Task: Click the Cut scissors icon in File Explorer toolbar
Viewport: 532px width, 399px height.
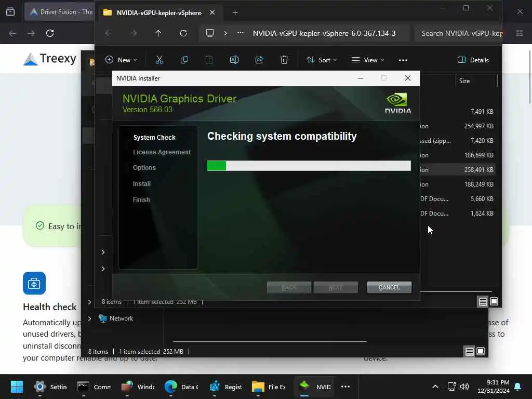Action: (x=159, y=60)
